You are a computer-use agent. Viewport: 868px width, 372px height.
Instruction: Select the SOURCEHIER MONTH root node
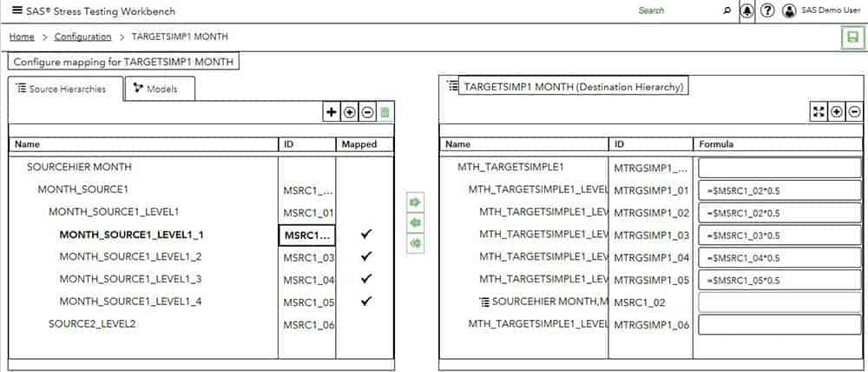[79, 167]
